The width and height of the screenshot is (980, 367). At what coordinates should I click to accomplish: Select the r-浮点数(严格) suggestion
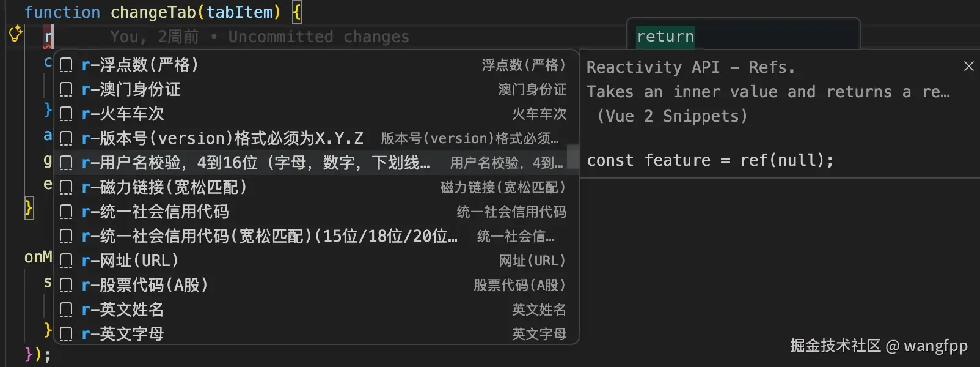point(316,65)
